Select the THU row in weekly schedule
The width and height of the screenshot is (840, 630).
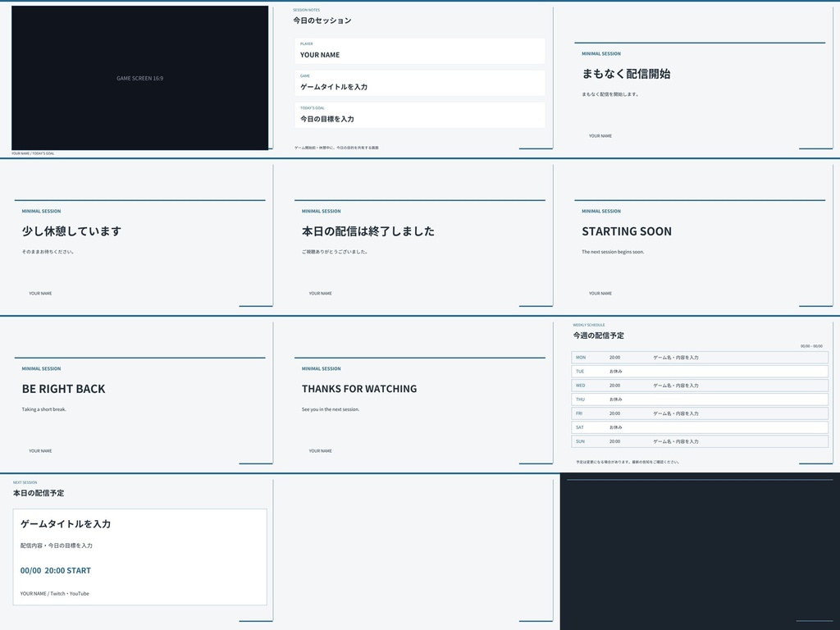coord(700,399)
